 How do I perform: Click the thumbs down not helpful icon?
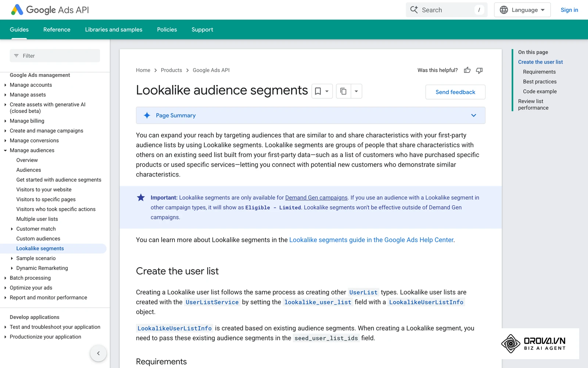(x=479, y=70)
